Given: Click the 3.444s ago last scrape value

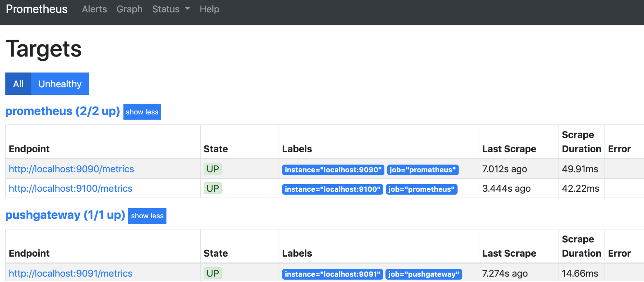Looking at the screenshot, I should tap(506, 189).
